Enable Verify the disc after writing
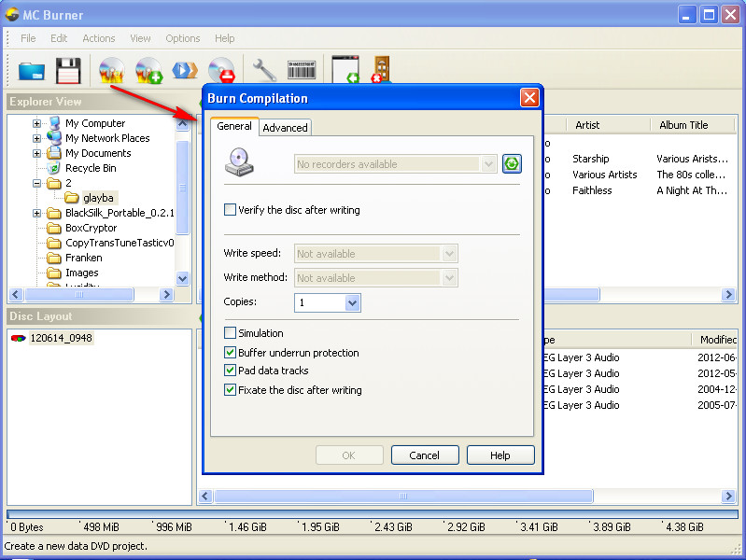Image resolution: width=746 pixels, height=560 pixels. (x=231, y=210)
